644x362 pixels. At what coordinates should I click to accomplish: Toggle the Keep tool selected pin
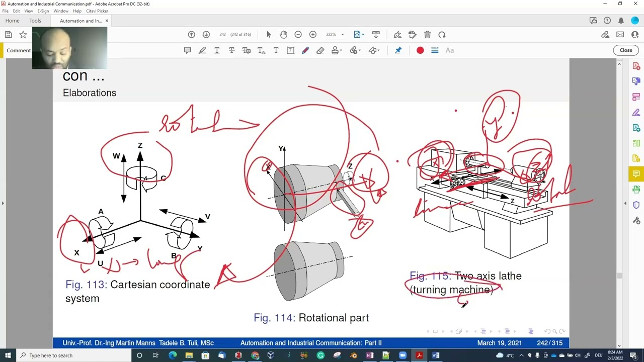398,50
